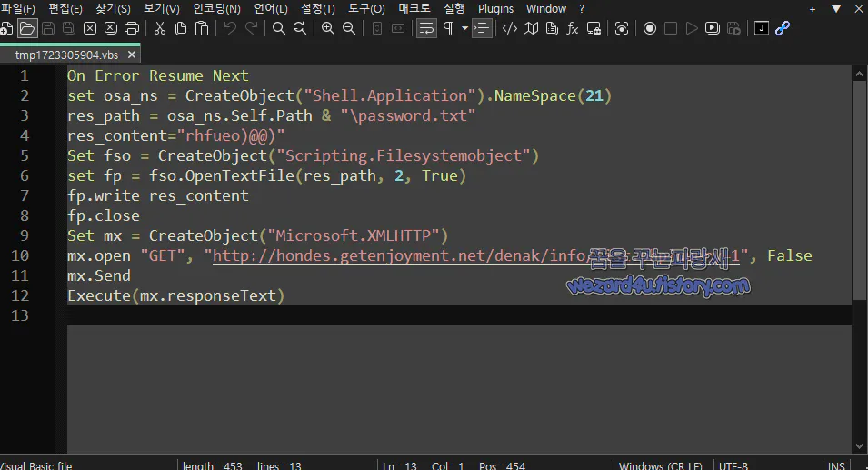The height and width of the screenshot is (470, 868).
Task: Open the Function List fx icon
Action: (573, 28)
